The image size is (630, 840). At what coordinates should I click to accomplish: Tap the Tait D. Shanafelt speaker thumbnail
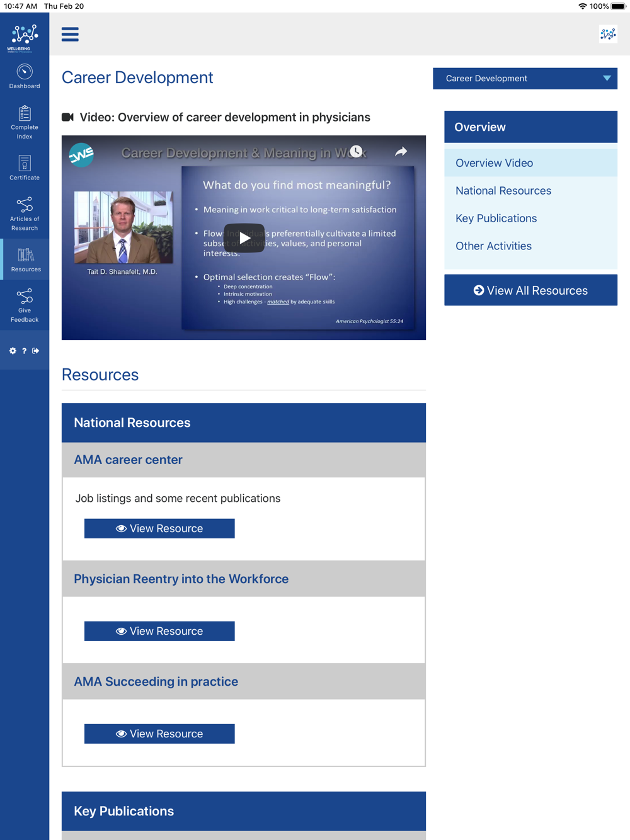pyautogui.click(x=123, y=227)
